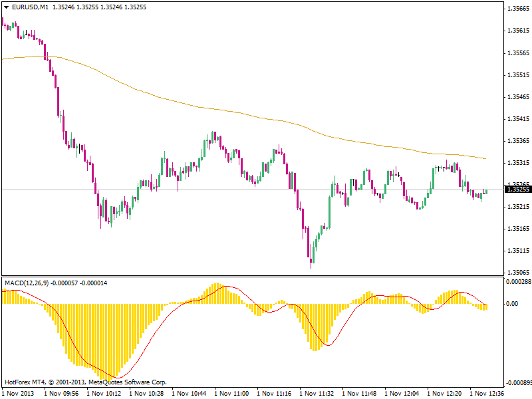
Task: Click price scale label 1.35065
Action: (x=518, y=273)
